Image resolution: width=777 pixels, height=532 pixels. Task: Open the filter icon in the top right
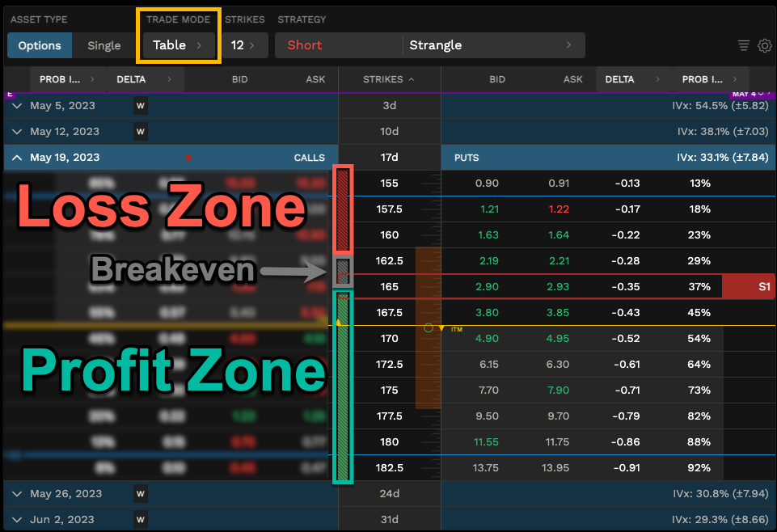[x=743, y=46]
